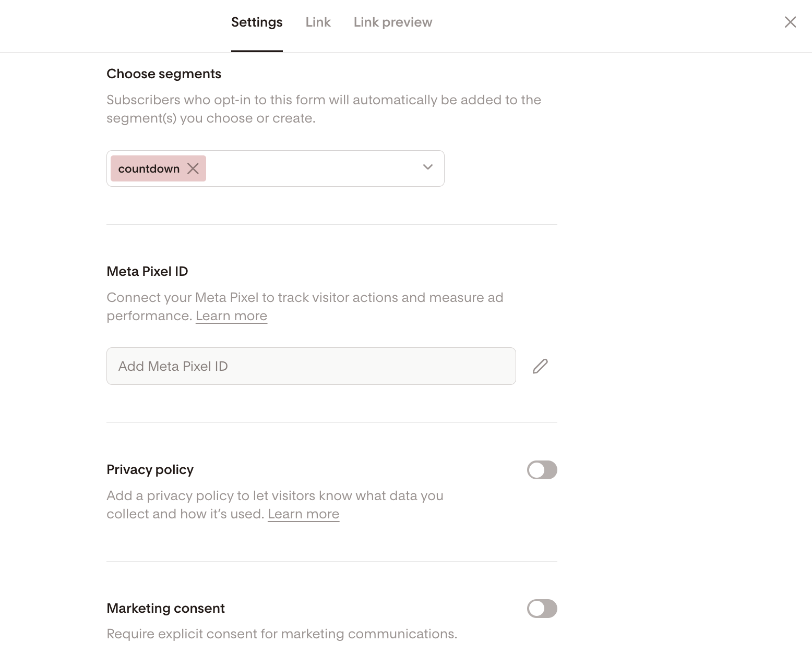Select the countdown segment chip label
The width and height of the screenshot is (812, 655).
tap(149, 169)
